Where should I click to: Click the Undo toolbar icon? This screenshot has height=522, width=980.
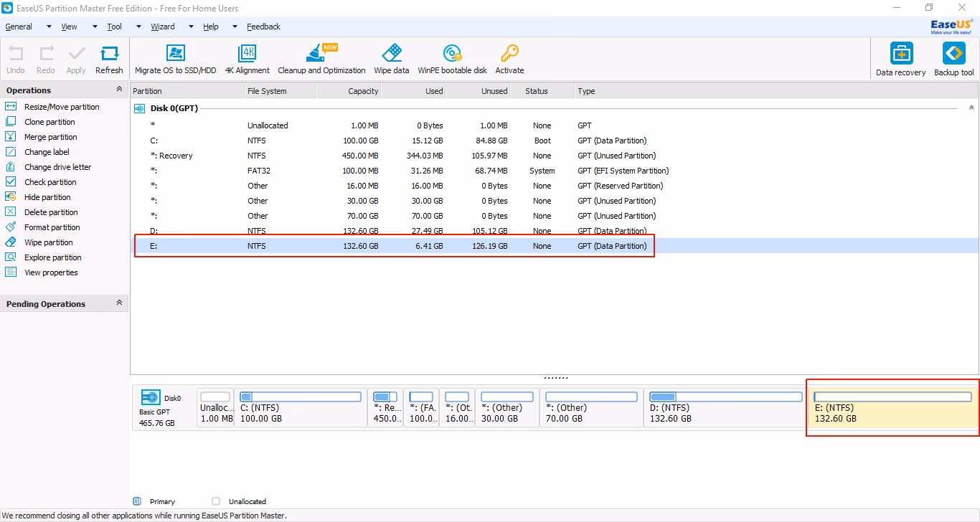pos(16,54)
